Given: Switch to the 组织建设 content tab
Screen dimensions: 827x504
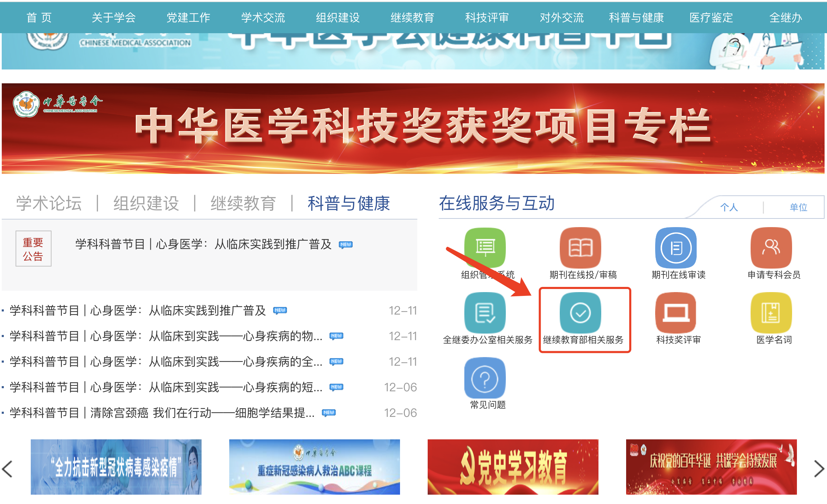Looking at the screenshot, I should (x=146, y=203).
